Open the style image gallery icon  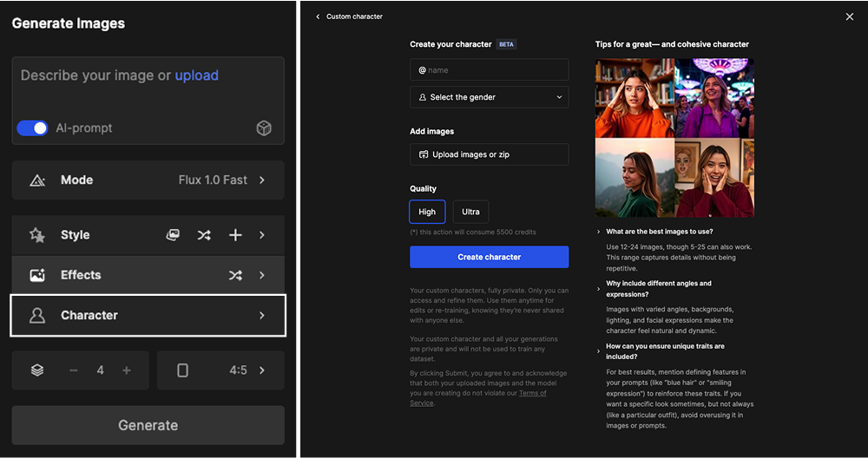pyautogui.click(x=173, y=235)
